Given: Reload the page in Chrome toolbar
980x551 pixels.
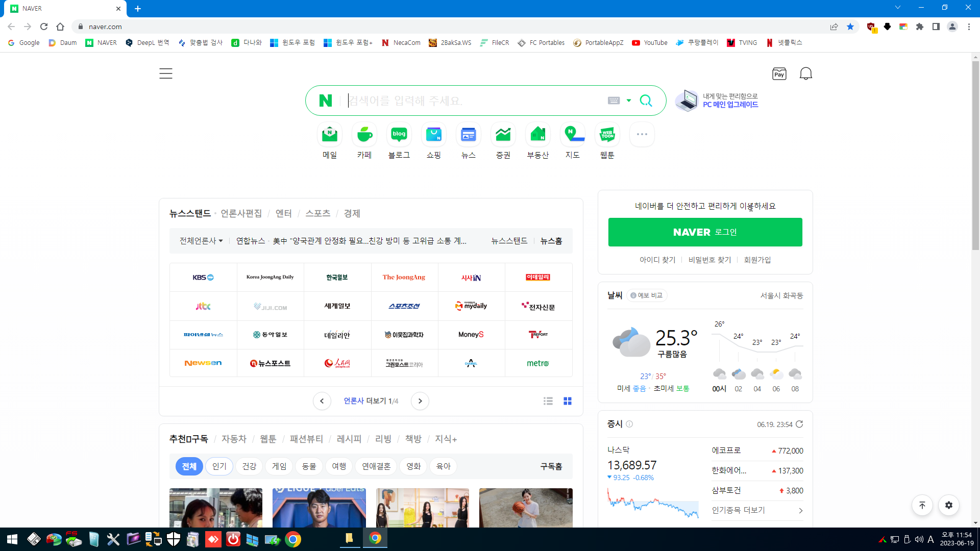Looking at the screenshot, I should 44,27.
